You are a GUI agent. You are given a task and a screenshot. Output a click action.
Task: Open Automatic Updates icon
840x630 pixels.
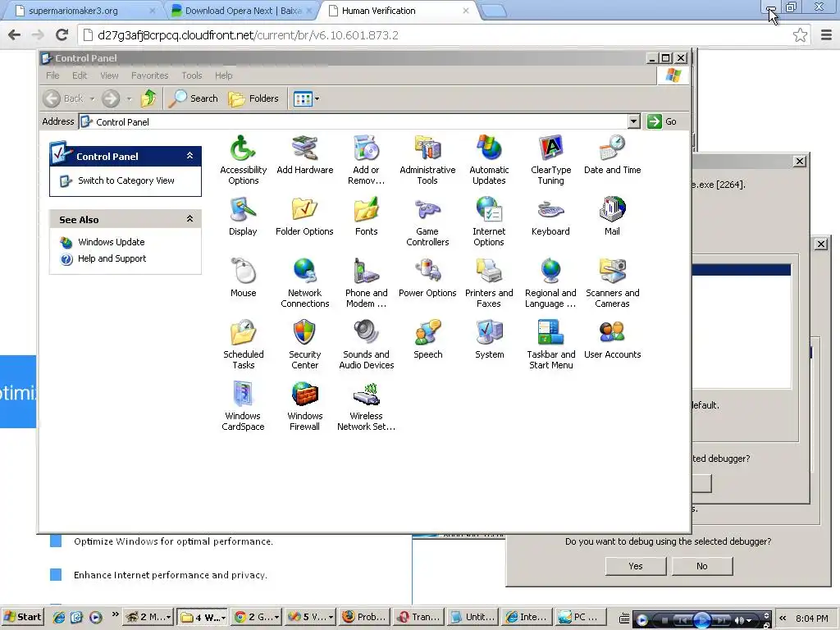(x=489, y=160)
